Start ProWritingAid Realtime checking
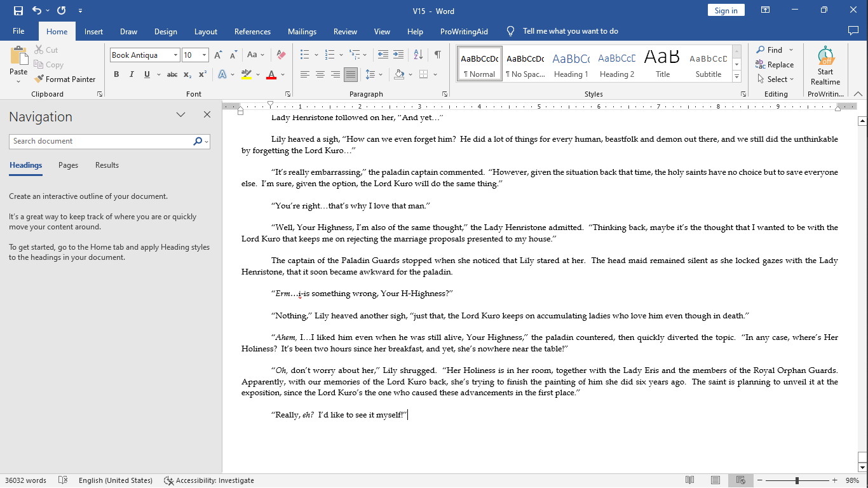Viewport: 868px width, 488px height. tap(825, 66)
